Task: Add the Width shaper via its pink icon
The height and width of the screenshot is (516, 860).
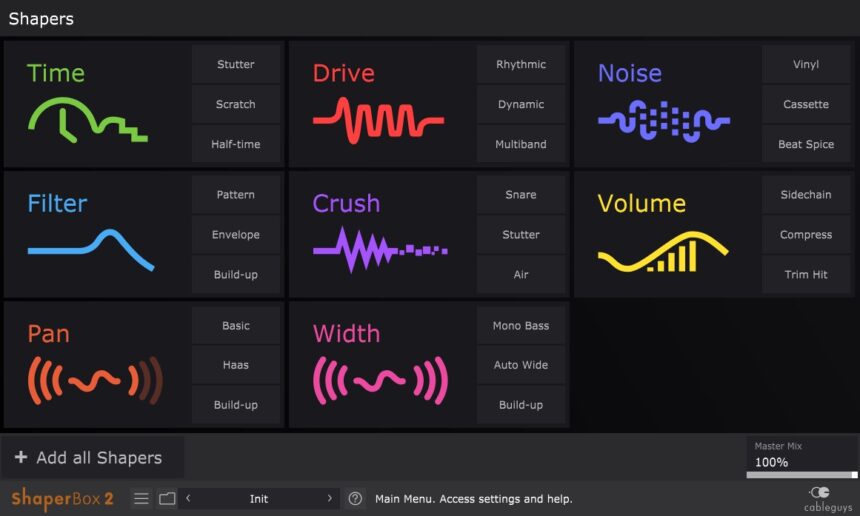Action: point(380,380)
